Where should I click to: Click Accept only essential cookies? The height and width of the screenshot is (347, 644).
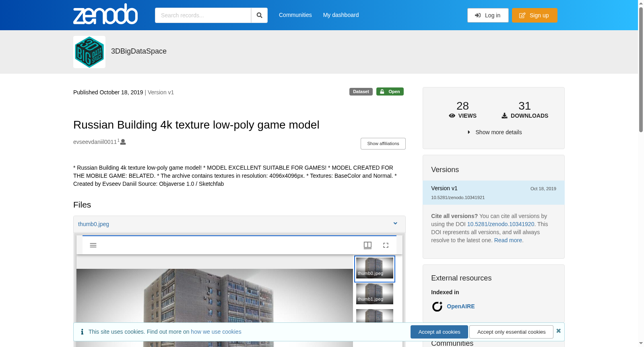coord(511,332)
